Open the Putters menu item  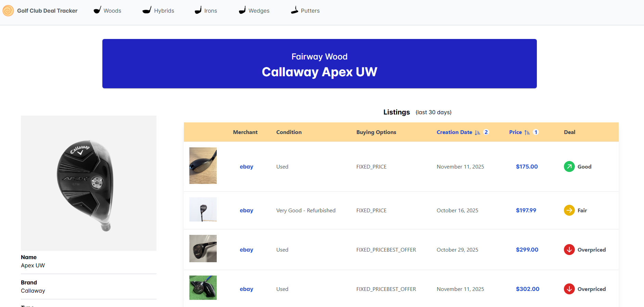click(x=310, y=11)
